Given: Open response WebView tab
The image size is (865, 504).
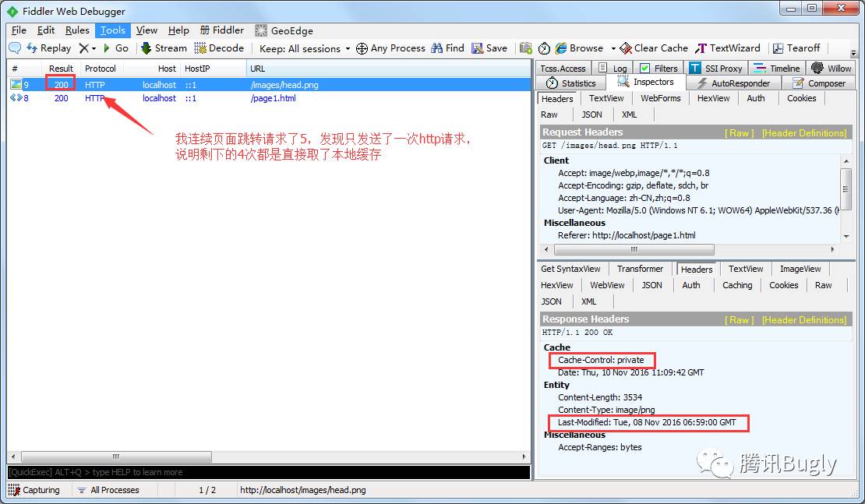Looking at the screenshot, I should click(607, 285).
